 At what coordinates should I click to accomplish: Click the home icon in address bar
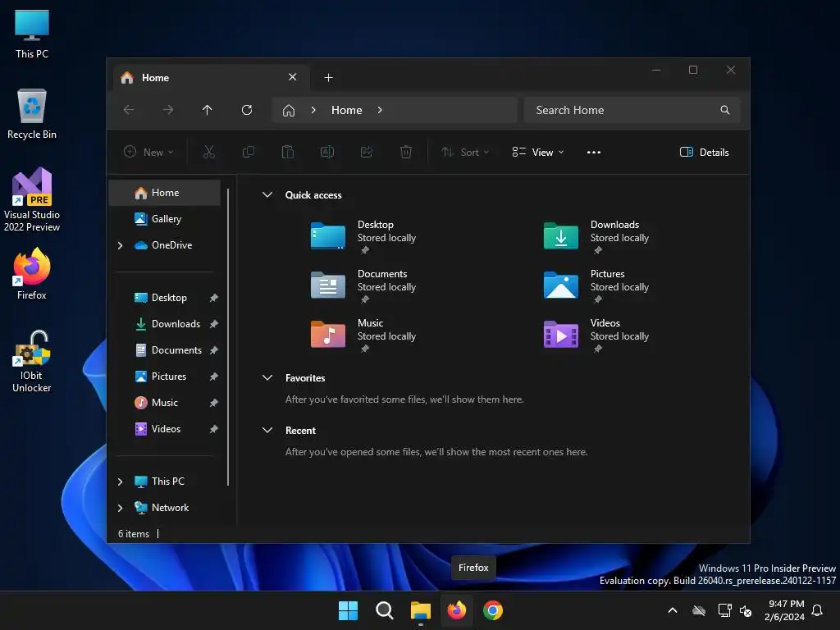tap(289, 111)
